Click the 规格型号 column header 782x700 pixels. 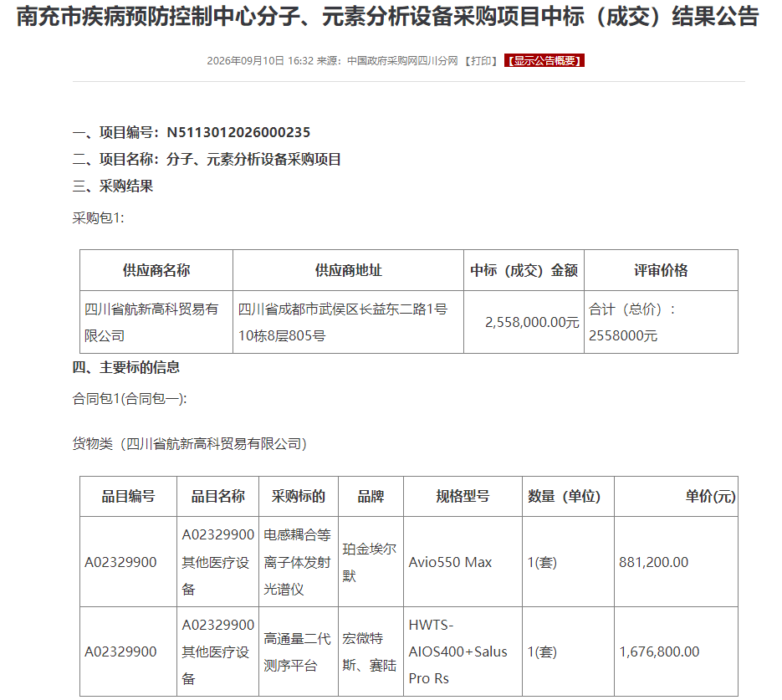click(463, 497)
